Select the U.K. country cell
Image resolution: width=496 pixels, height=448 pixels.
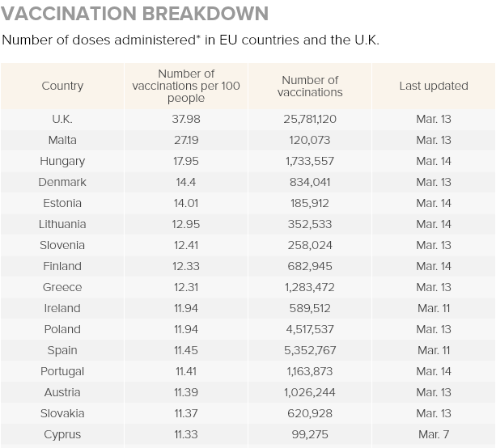(x=62, y=119)
